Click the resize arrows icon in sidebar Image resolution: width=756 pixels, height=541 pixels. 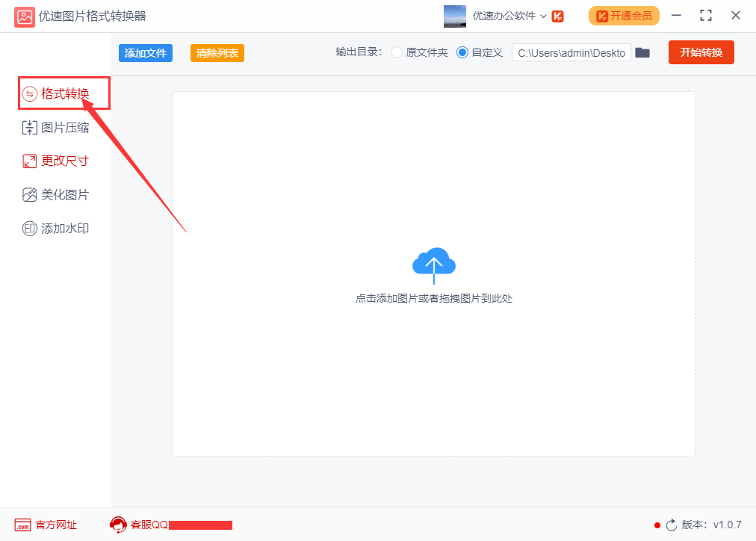coord(29,161)
